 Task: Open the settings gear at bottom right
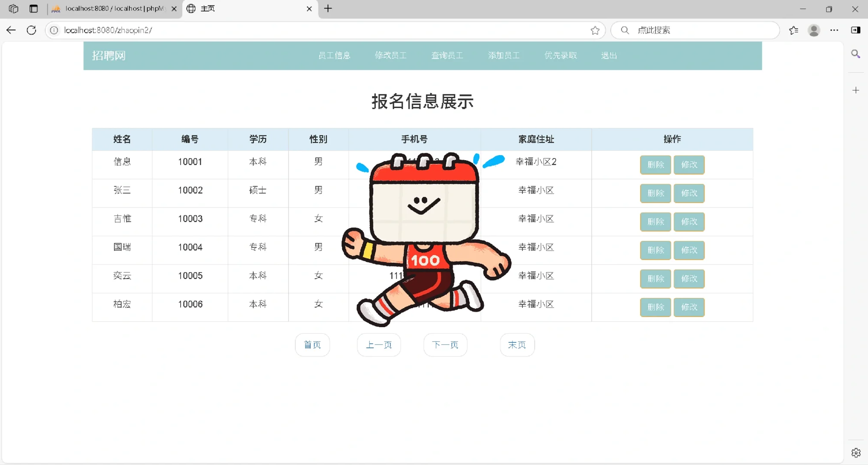click(x=856, y=453)
